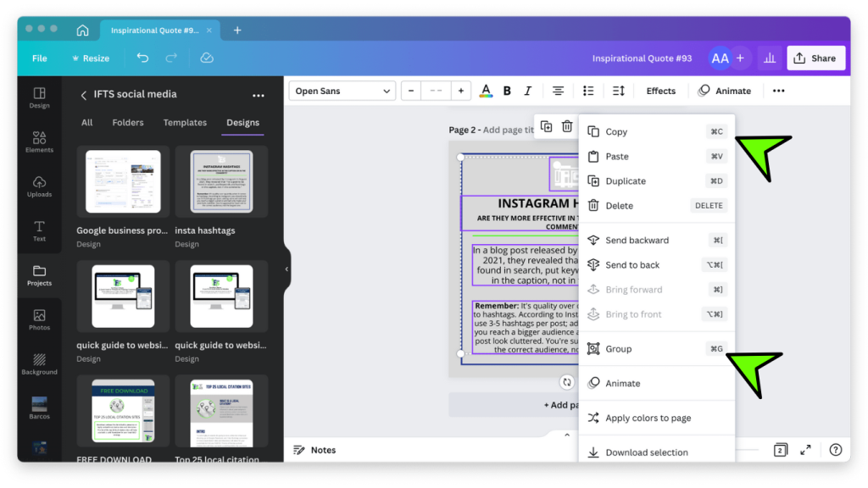Undo the last action

[142, 58]
